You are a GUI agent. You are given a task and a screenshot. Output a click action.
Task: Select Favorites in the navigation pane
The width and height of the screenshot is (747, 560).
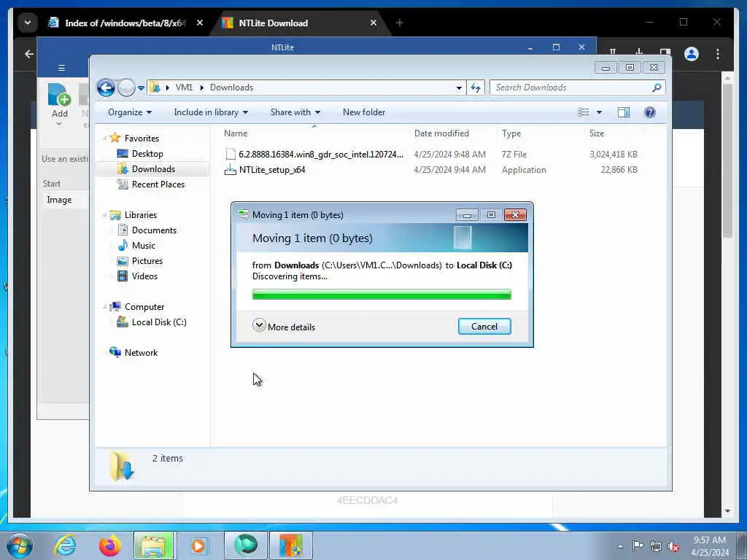click(x=142, y=138)
